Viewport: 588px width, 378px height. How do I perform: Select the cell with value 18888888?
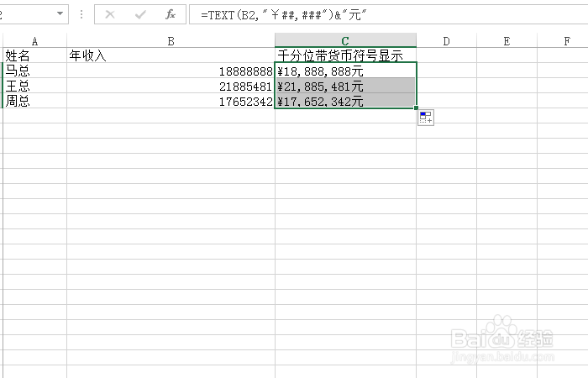tap(171, 71)
